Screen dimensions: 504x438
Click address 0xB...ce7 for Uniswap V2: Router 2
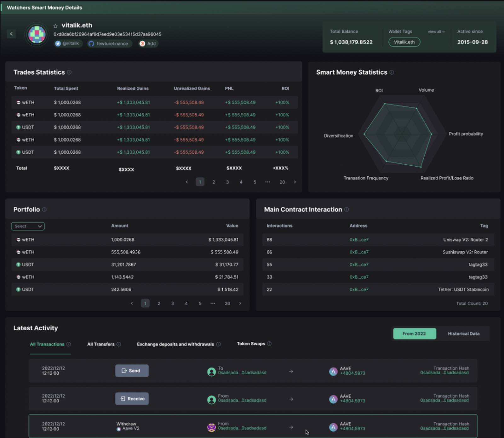click(x=359, y=240)
